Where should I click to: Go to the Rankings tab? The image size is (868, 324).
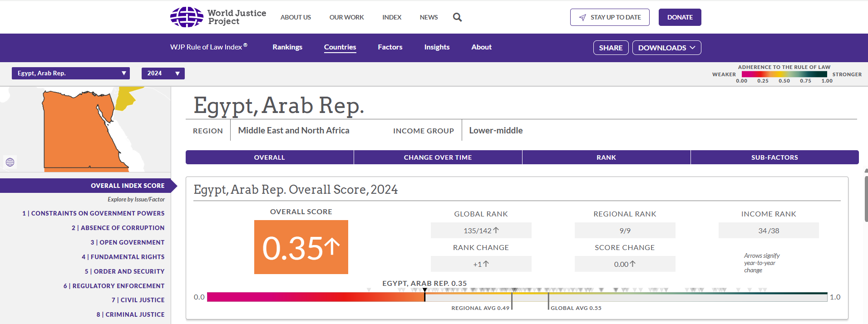[x=287, y=47]
